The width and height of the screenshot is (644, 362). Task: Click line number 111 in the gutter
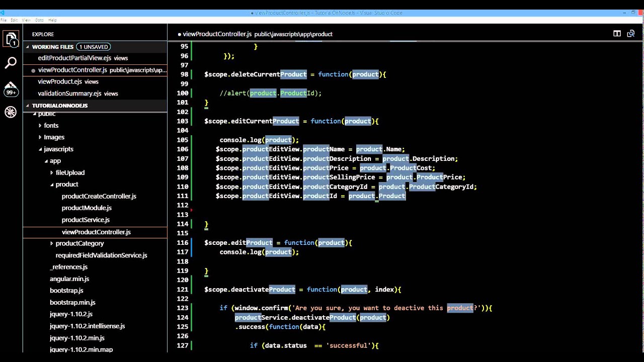tap(183, 196)
